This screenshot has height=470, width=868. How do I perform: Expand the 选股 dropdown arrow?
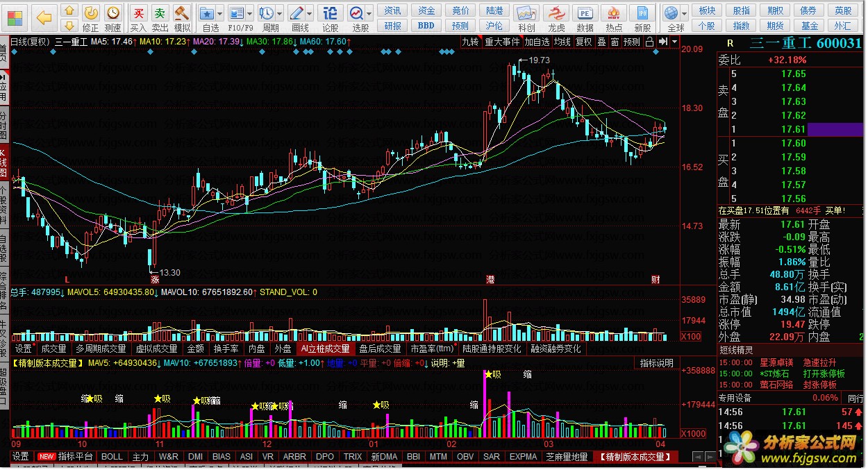coord(369,13)
